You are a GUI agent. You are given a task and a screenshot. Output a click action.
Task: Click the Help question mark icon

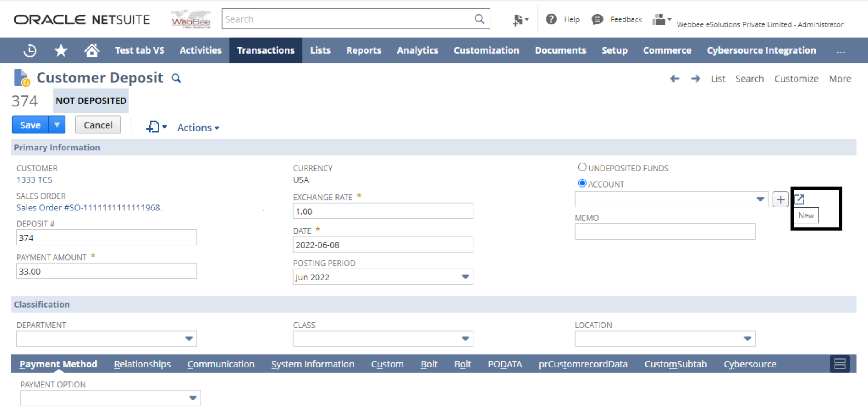[x=551, y=19]
